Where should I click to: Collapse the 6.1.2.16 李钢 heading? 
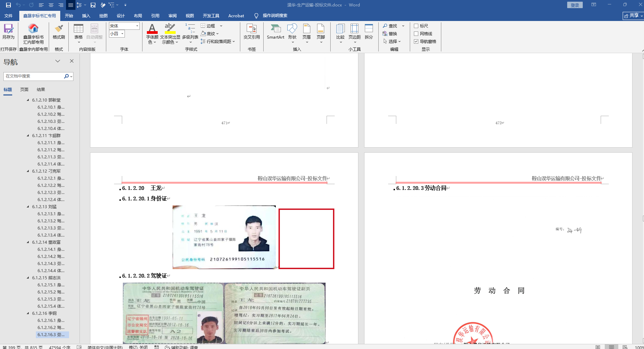pyautogui.click(x=28, y=313)
